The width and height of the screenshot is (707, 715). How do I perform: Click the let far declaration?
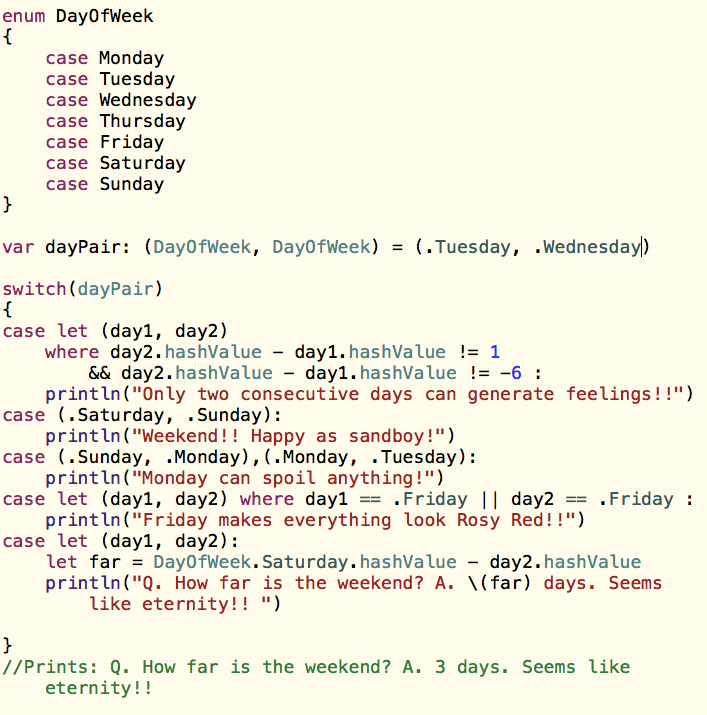point(343,562)
